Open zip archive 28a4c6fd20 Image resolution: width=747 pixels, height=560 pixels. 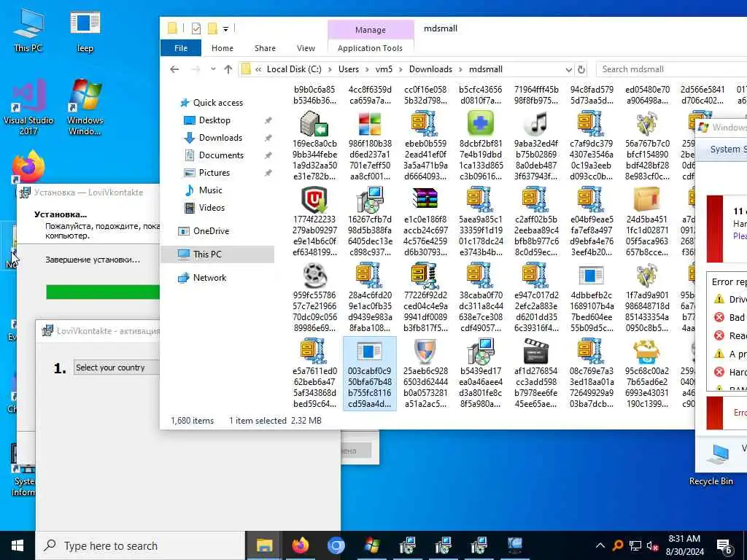pos(370,297)
